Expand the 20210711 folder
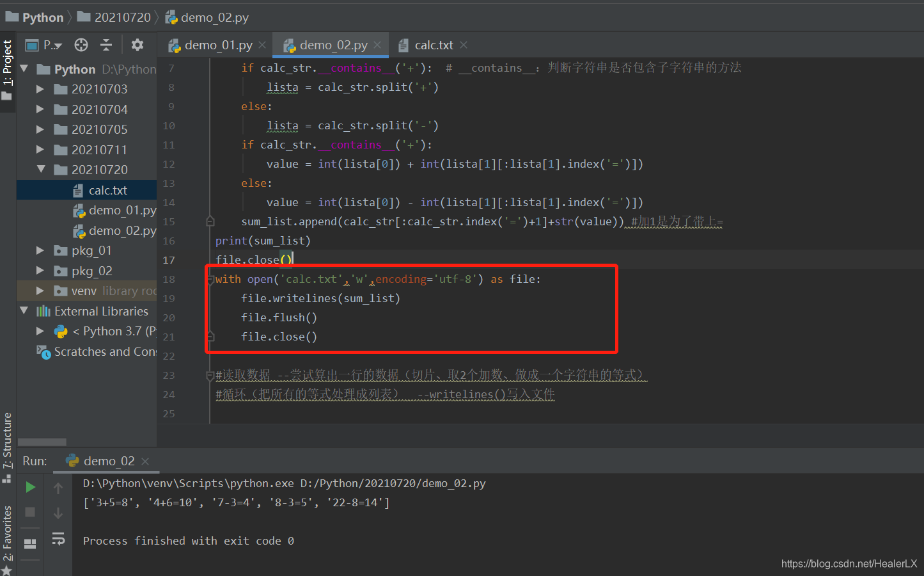 click(x=40, y=150)
